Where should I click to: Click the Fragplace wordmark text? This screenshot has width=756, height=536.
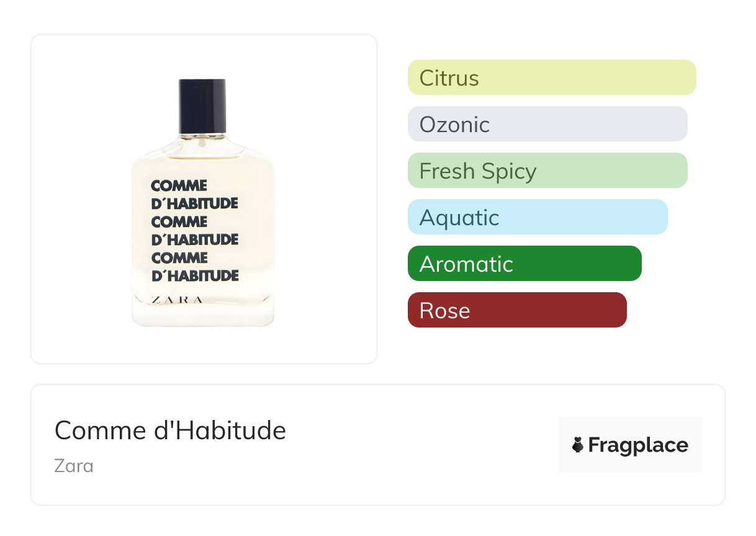638,445
